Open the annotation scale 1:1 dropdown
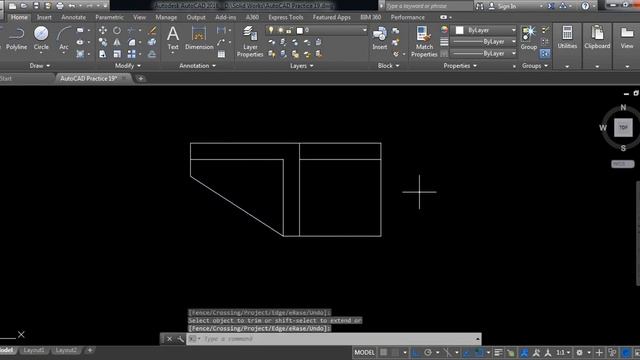This screenshot has height=360, width=640. (563, 352)
